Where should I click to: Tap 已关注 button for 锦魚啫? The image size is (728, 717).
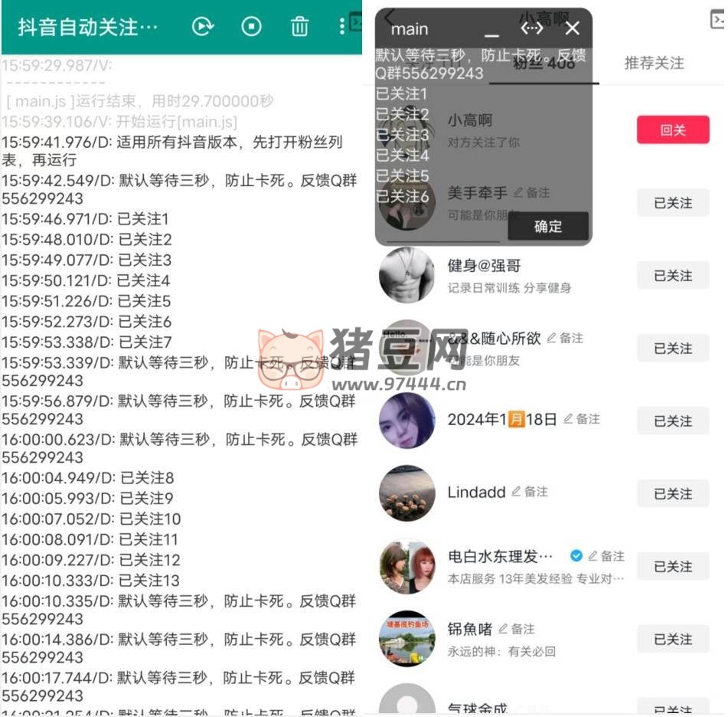coord(673,639)
